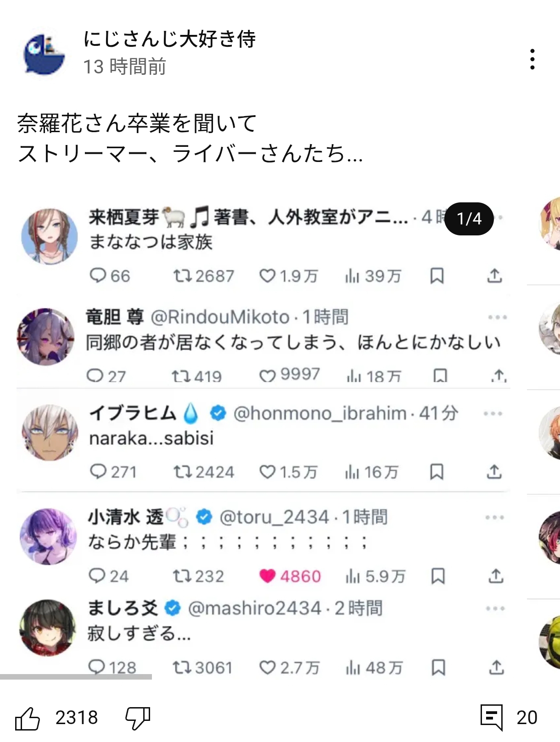Tap the view count 48万 on ましろ爻's tweet
Screen dimensions: 560x742
[x=374, y=668]
